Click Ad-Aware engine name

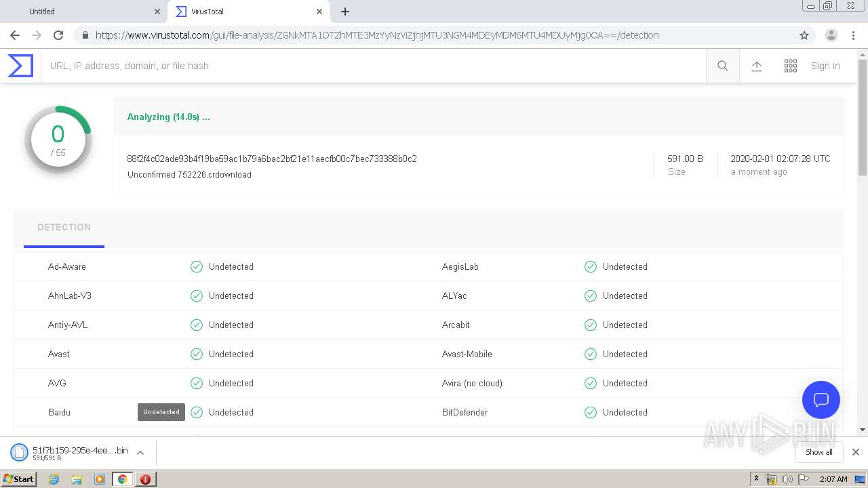click(67, 267)
